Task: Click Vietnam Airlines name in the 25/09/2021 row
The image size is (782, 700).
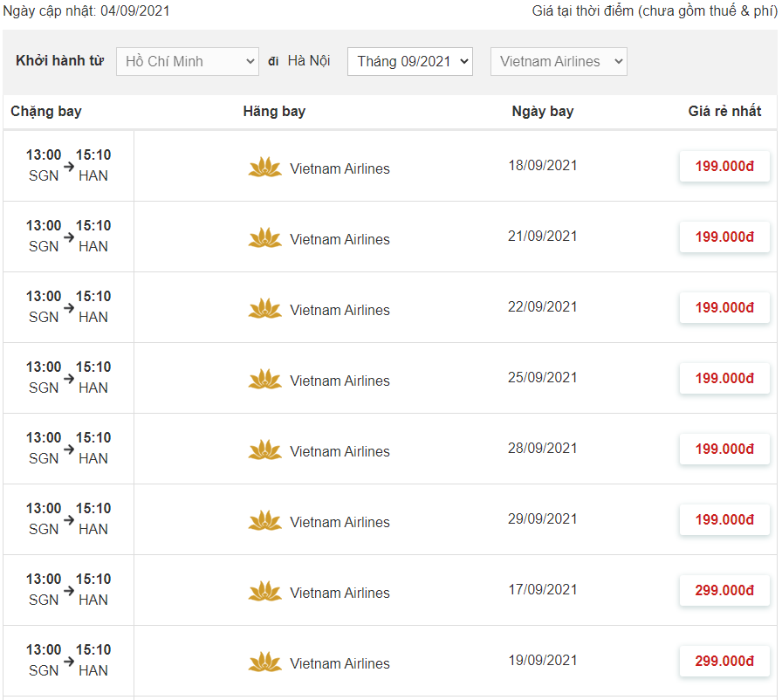Action: click(340, 381)
